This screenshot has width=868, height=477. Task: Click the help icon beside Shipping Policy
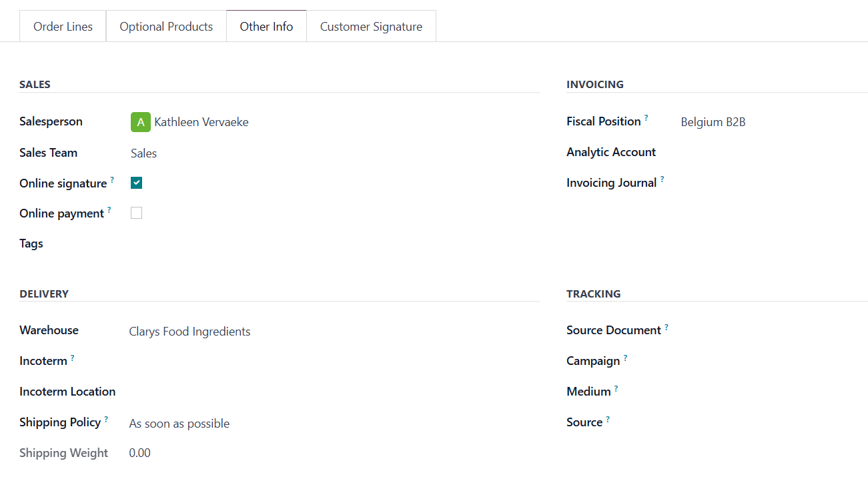point(106,420)
